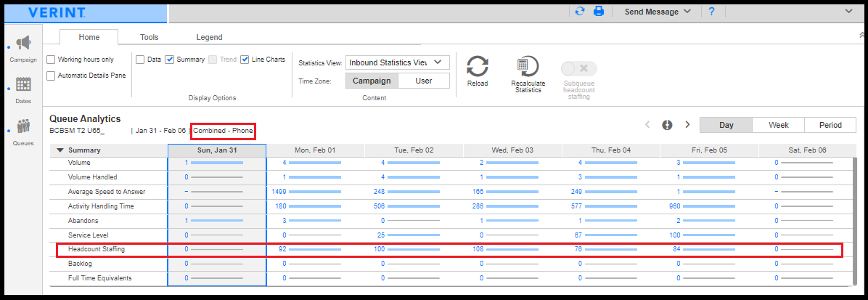Select the Fri, Feb 05 column header
Screen dimensions: 868x300
tap(710, 150)
